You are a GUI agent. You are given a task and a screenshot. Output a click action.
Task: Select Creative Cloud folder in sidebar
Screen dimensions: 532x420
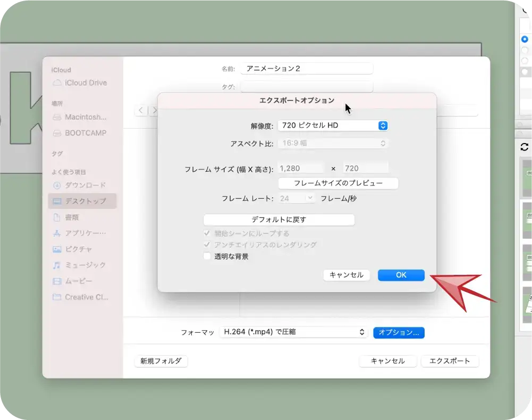click(86, 297)
